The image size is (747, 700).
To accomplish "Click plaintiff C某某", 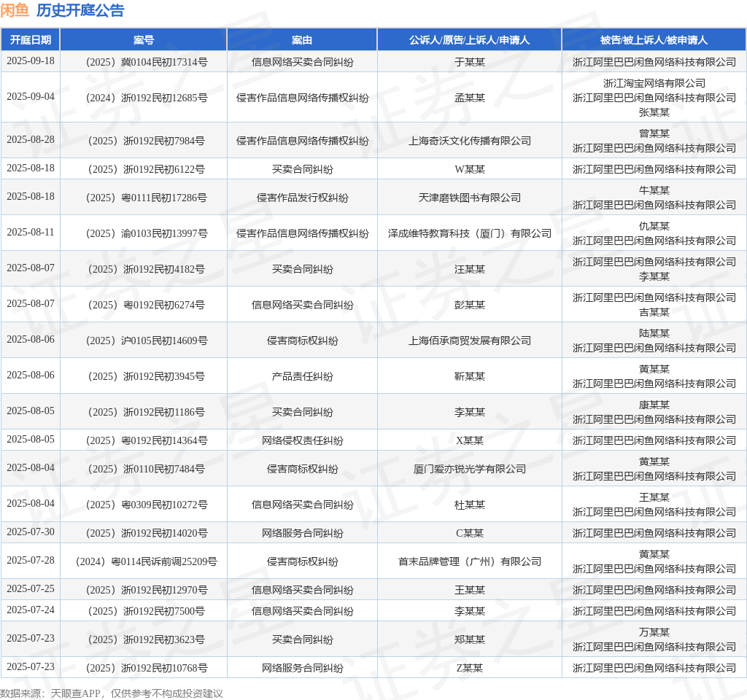I will 470,533.
